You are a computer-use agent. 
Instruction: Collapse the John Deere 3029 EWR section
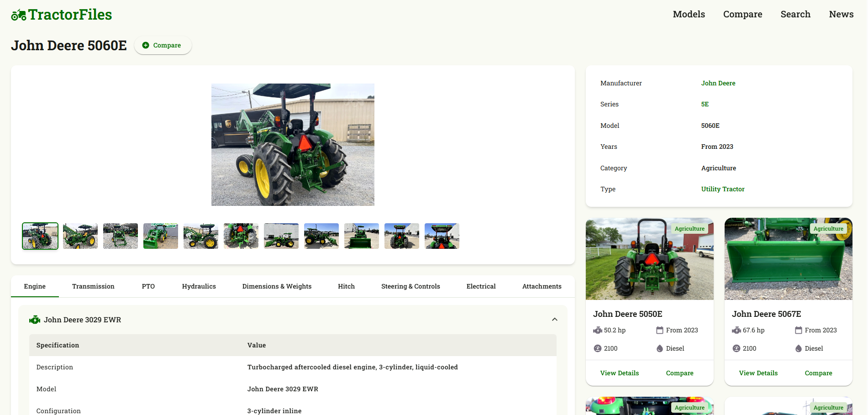[x=555, y=320]
